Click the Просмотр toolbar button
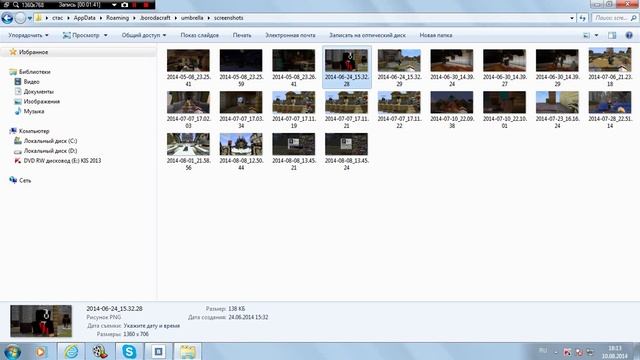640x360 pixels. [81, 36]
